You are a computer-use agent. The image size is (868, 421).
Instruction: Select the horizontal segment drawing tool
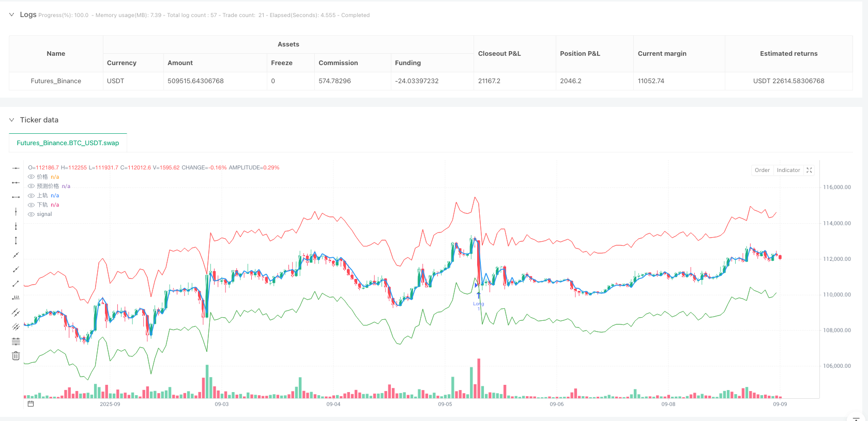(x=16, y=197)
